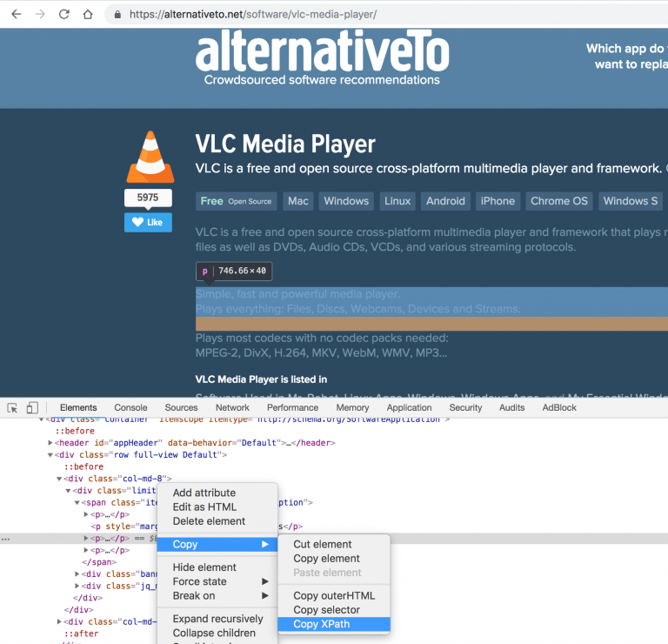Open the Break on submenu
668x644 pixels.
click(217, 595)
